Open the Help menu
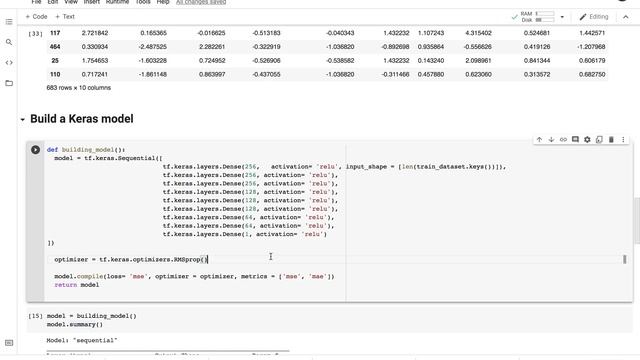The height and width of the screenshot is (360, 640). coord(163,2)
